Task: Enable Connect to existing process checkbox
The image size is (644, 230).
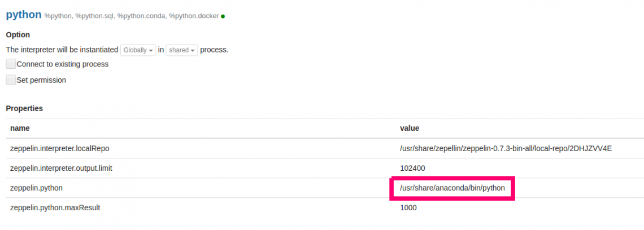Action: pos(11,64)
